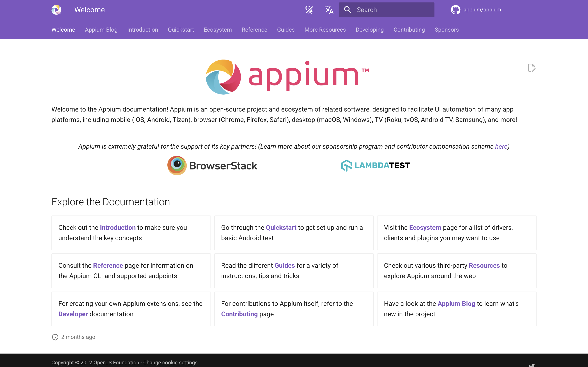Follow the sponsorship program 'here' link
The width and height of the screenshot is (588, 367).
point(501,146)
